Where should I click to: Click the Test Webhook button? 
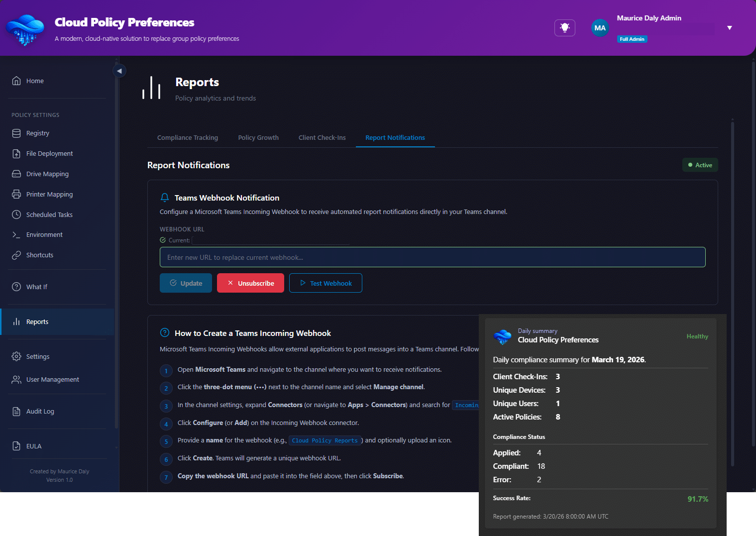325,283
